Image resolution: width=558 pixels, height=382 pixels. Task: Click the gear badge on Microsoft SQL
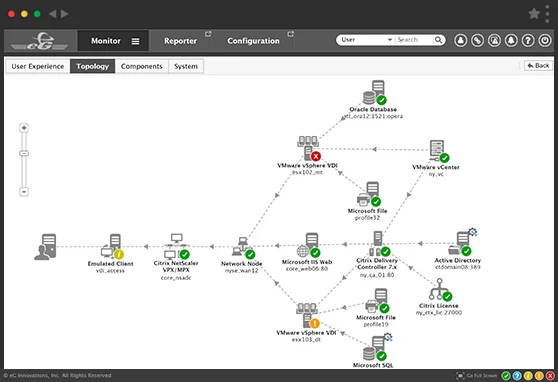[388, 337]
